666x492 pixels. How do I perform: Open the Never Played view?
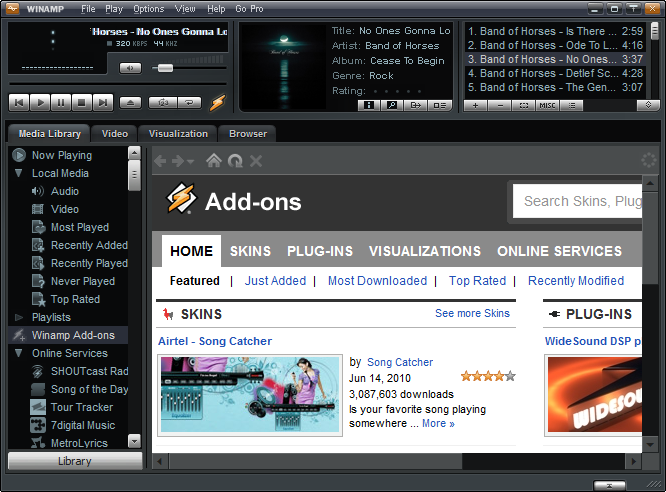pos(83,281)
